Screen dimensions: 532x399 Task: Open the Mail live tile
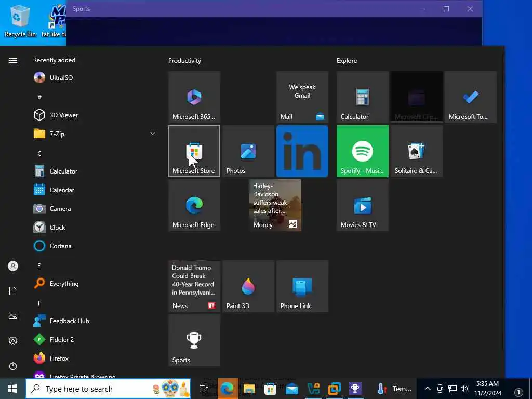pos(302,97)
